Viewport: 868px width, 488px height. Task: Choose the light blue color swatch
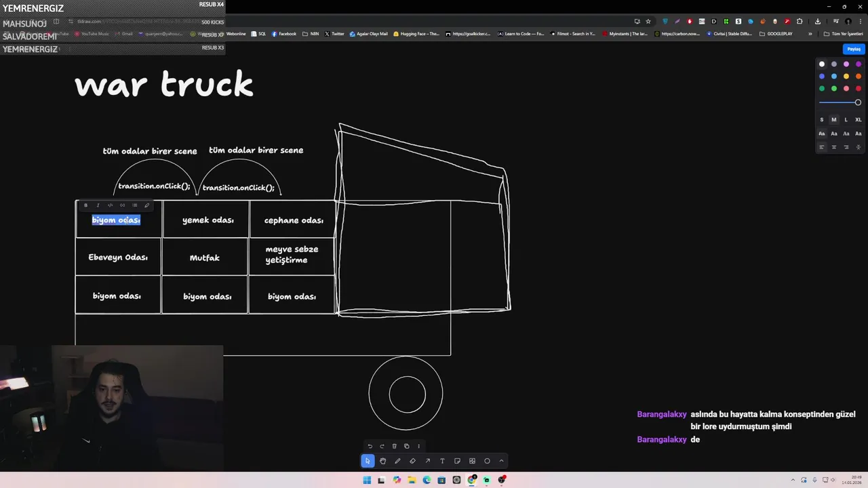[x=834, y=77]
